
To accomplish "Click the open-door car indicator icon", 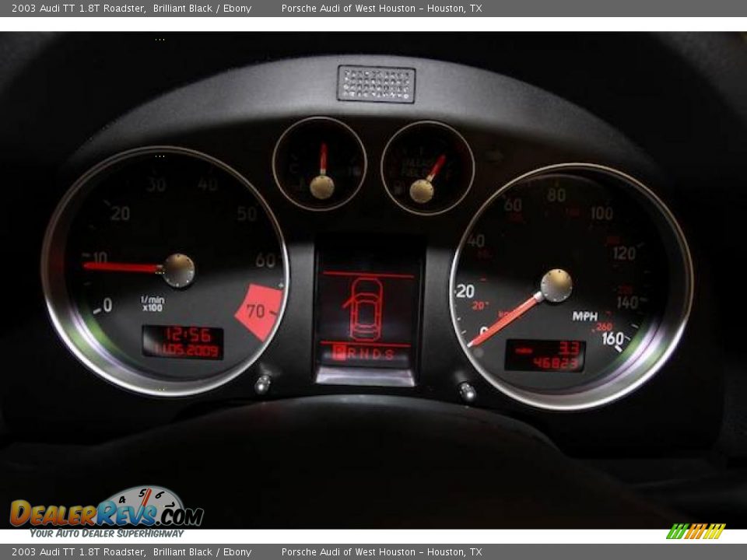I will tap(366, 309).
